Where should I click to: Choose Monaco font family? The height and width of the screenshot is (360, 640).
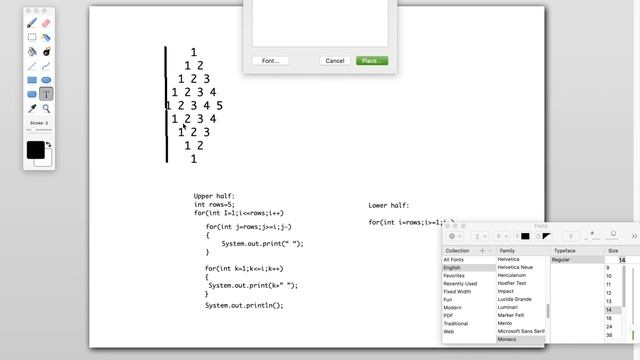click(x=521, y=339)
